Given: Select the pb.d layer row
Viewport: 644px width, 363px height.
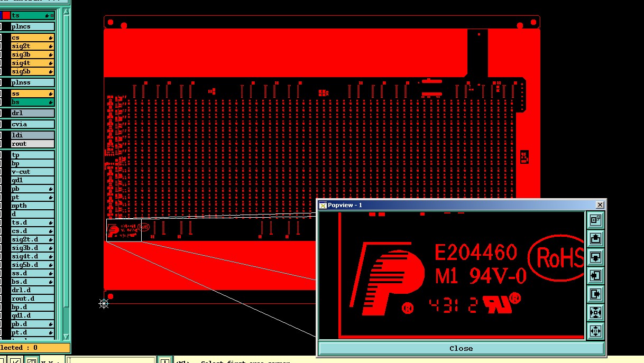Looking at the screenshot, I should [33, 324].
